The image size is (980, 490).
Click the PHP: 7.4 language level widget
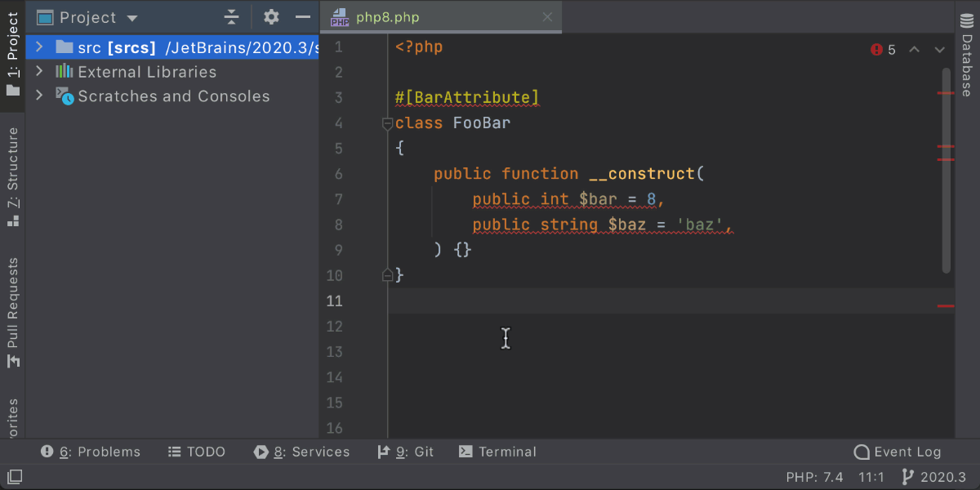point(814,477)
